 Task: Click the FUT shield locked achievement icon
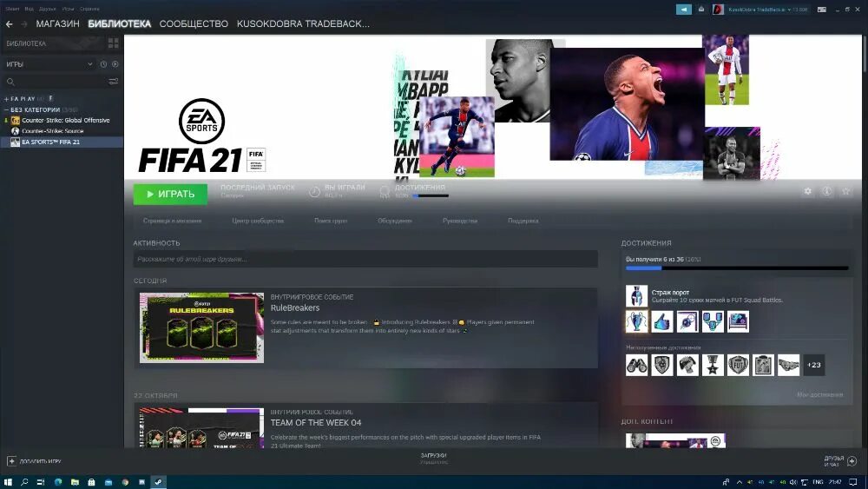tap(738, 365)
